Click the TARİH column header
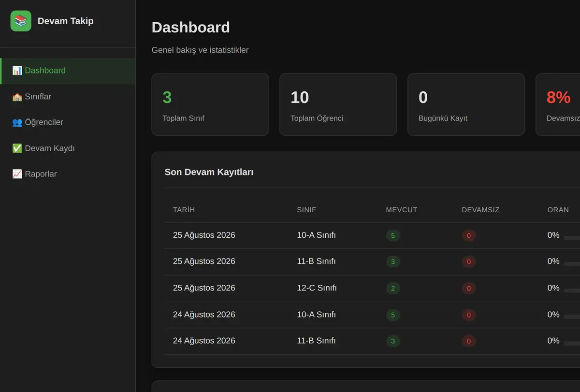Screen dimensions: 580x392 pos(184,210)
